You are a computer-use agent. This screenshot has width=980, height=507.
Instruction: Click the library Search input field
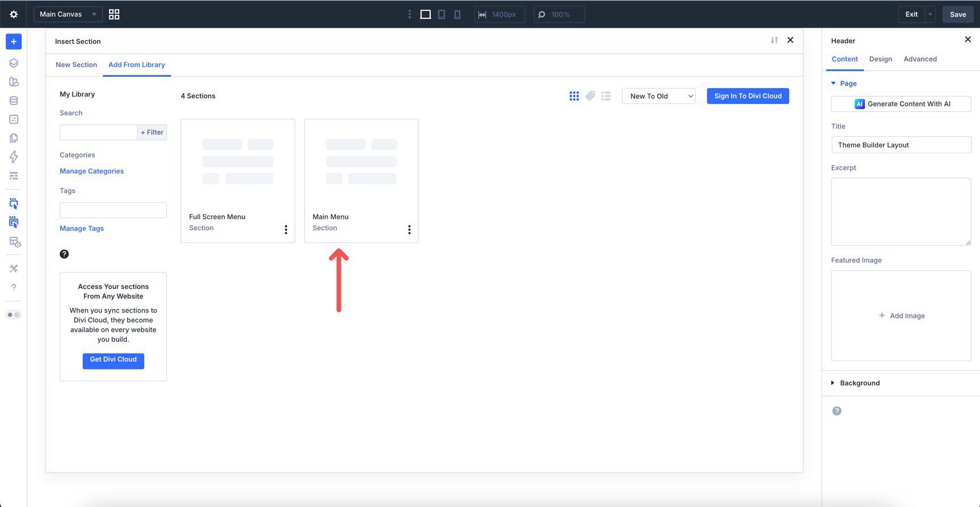(x=98, y=132)
